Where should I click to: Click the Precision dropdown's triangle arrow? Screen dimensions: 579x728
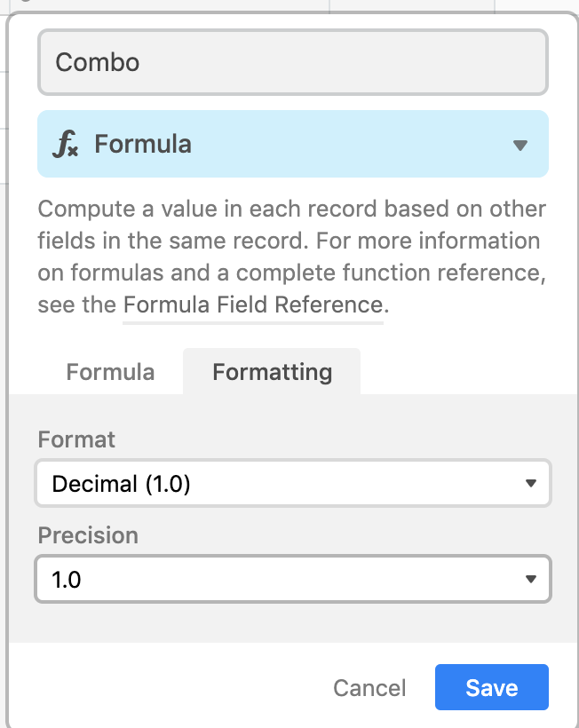pyautogui.click(x=531, y=579)
